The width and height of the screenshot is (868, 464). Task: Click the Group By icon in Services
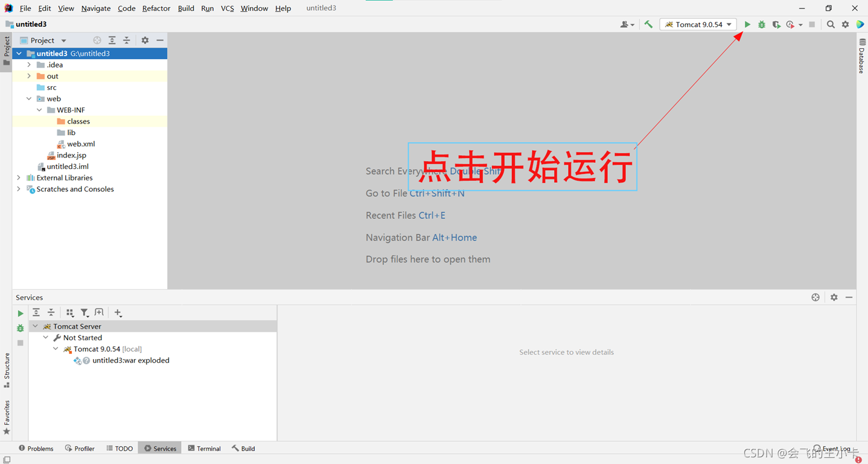pyautogui.click(x=70, y=313)
